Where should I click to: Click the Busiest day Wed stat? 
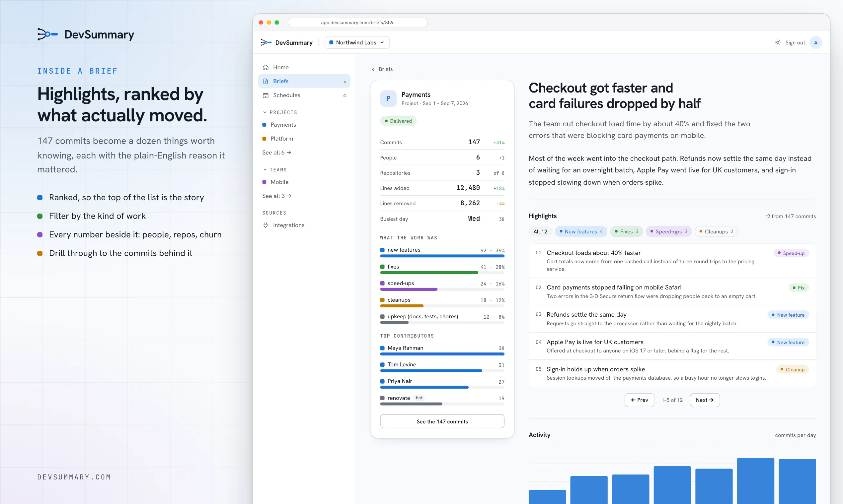[x=442, y=219]
